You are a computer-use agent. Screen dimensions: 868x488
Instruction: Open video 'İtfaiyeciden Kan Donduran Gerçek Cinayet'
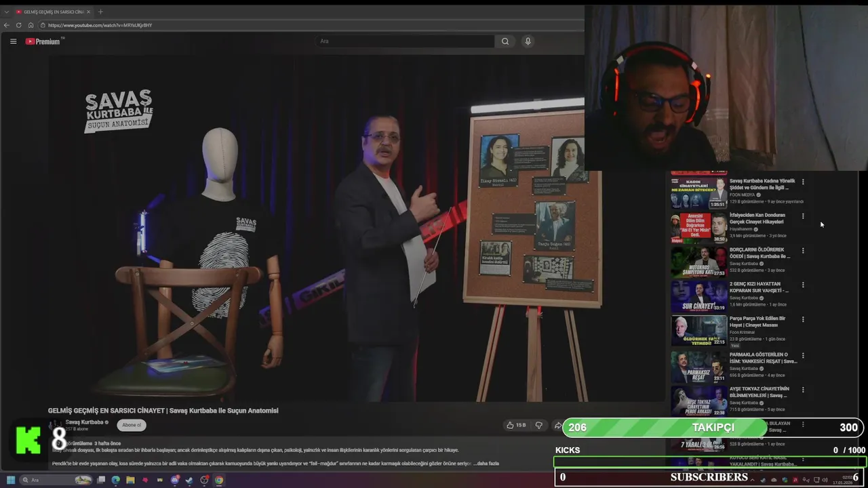(x=757, y=218)
